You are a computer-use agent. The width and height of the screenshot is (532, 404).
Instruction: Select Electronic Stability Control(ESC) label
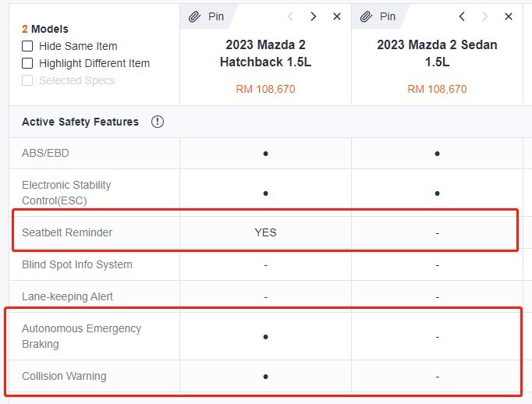click(66, 193)
